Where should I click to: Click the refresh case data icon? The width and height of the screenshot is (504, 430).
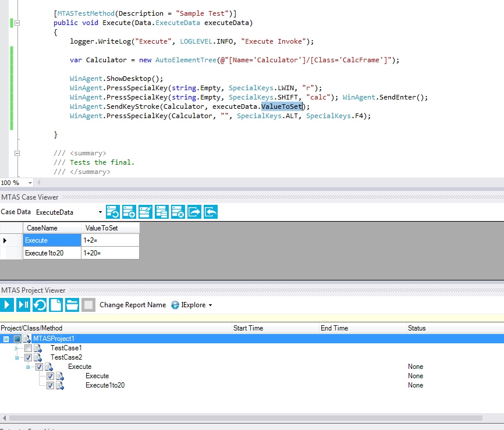113,212
